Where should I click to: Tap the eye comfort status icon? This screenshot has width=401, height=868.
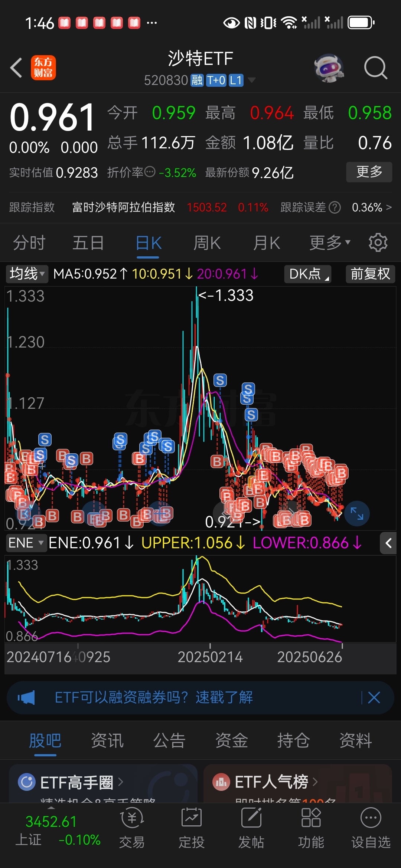tap(231, 23)
